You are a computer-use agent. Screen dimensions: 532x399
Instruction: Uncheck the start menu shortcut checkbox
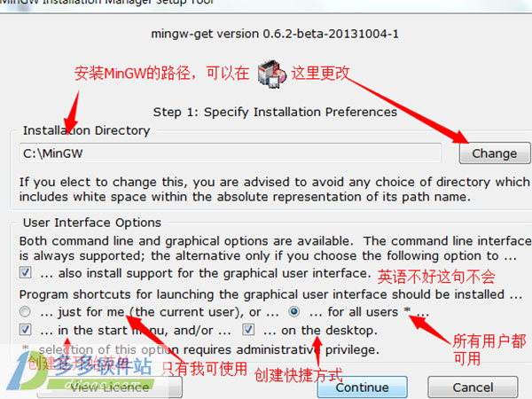26,330
